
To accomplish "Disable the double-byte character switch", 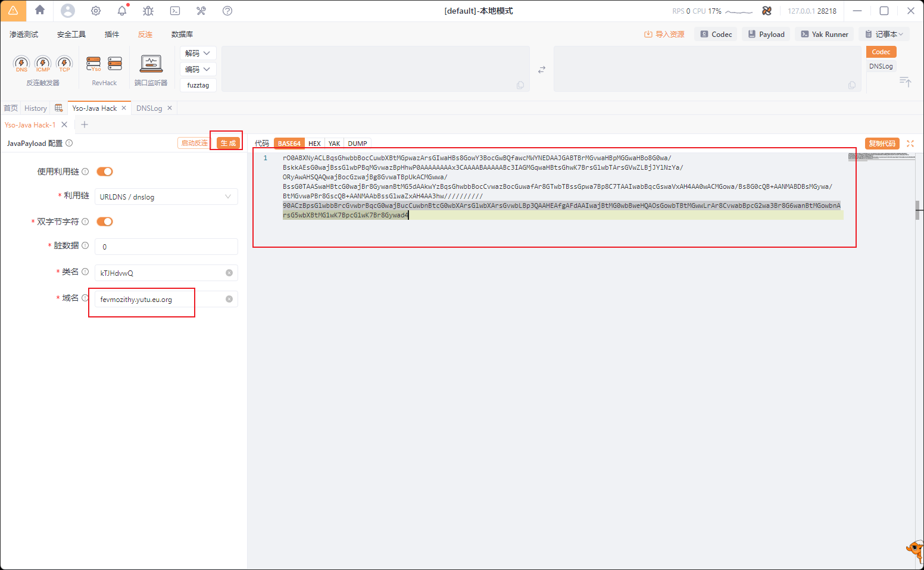I will pos(105,222).
